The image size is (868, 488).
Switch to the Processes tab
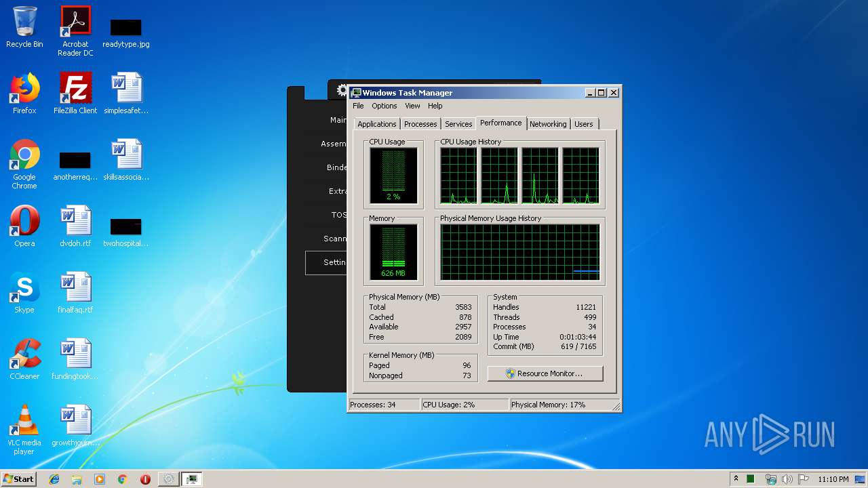point(420,124)
